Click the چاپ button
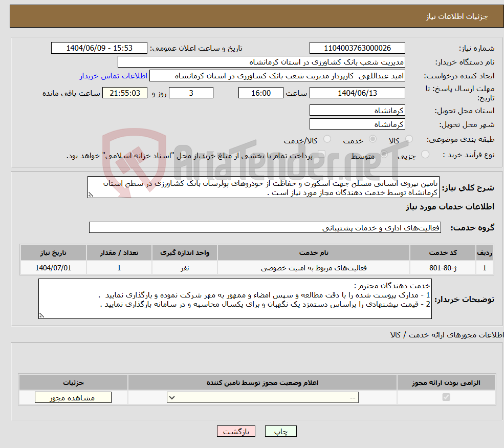504x448 pixels. [x=280, y=431]
